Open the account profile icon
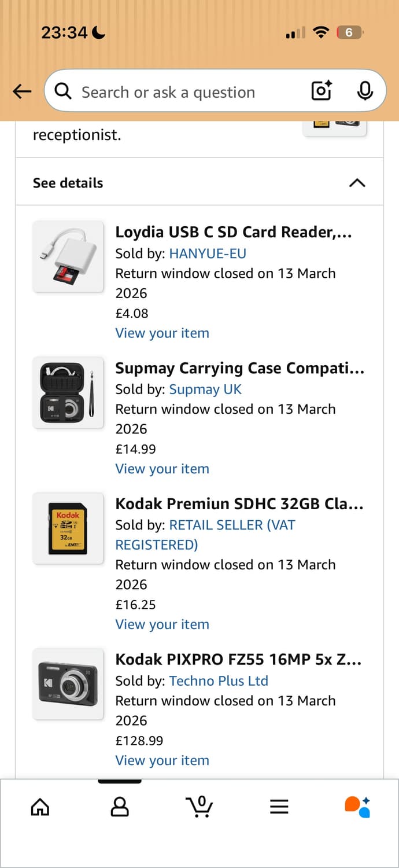This screenshot has height=868, width=399. pyautogui.click(x=119, y=806)
